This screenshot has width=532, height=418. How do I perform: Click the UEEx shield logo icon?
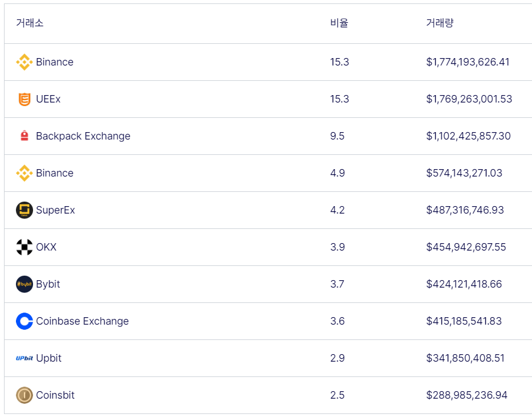24,99
